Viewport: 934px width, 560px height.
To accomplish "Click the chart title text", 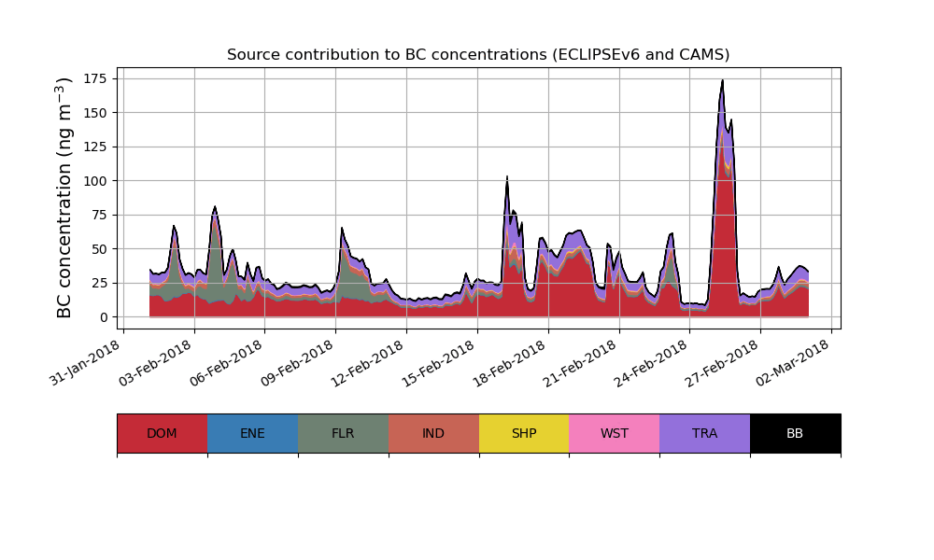I will pyautogui.click(x=478, y=55).
